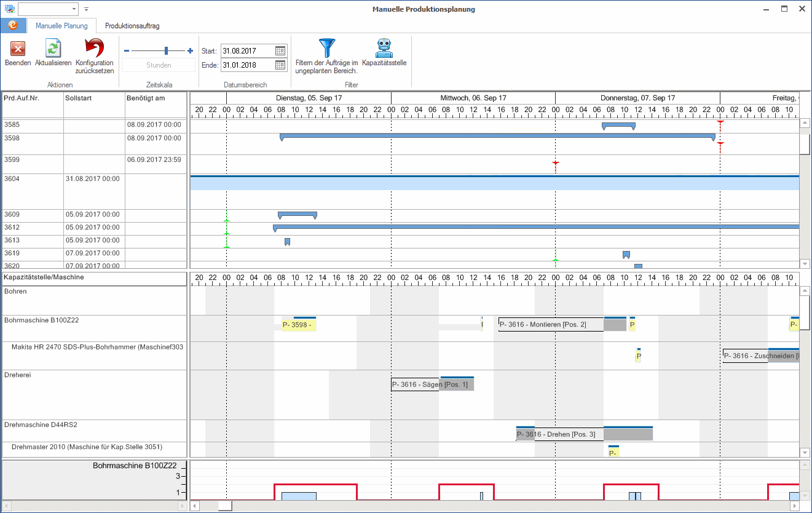This screenshot has width=812, height=513.
Task: Click the Dienstag, 05. Sep 17 day header
Action: 309,98
